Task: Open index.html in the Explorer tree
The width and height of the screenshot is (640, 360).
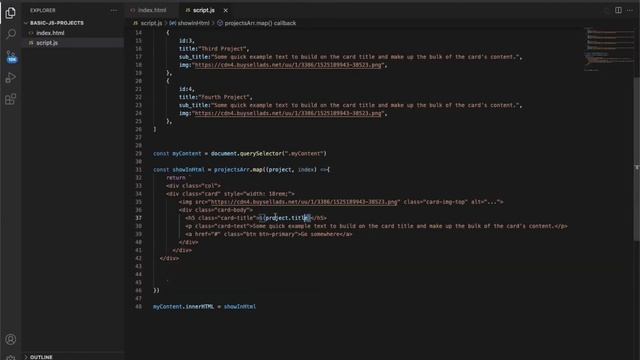Action: click(x=50, y=33)
